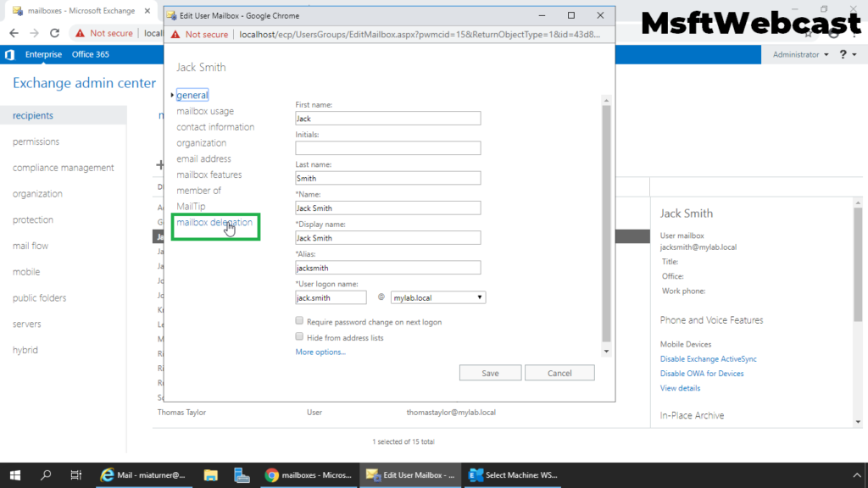Screen dimensions: 868x488
Task: Reload the mailboxes page
Action: click(x=54, y=33)
